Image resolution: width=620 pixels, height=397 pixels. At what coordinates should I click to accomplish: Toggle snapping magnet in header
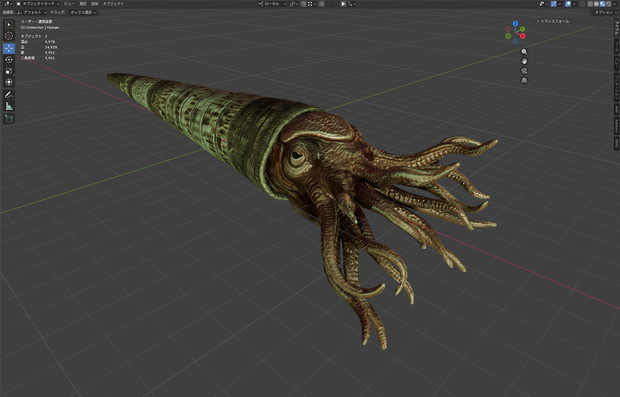[304, 4]
